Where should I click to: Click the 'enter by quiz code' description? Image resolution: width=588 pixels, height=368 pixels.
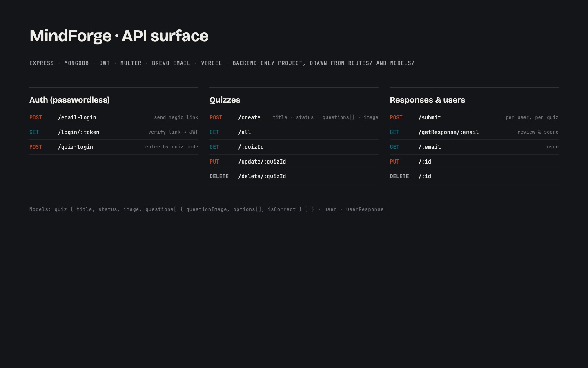(171, 147)
